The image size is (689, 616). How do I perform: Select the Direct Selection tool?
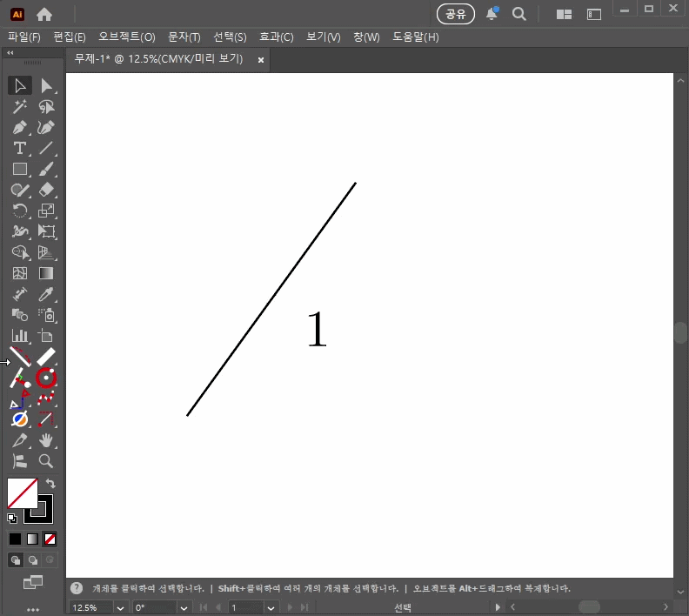point(46,85)
